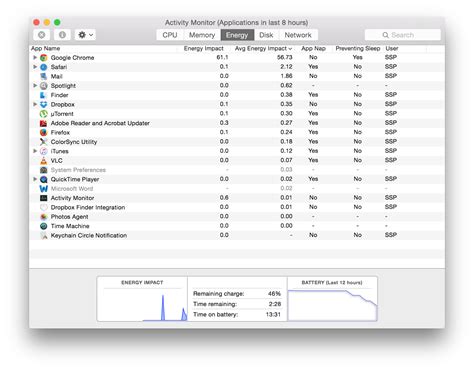Click the Mail app icon
Screen dimensions: 474x370
44,76
